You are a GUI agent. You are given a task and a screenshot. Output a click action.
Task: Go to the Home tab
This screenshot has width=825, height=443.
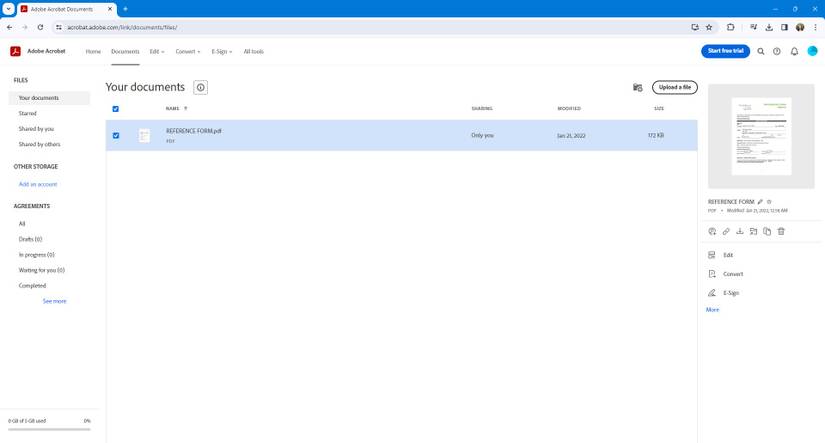click(93, 51)
